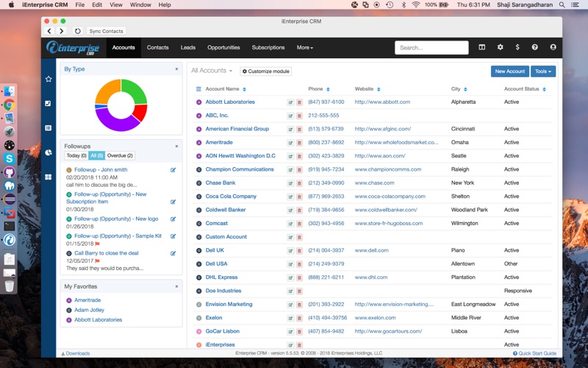Switch to the Subscriptions tab
The image size is (588, 368).
268,48
